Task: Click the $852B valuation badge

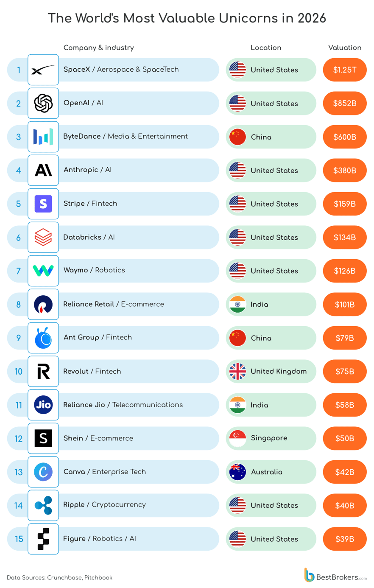Action: pyautogui.click(x=344, y=104)
